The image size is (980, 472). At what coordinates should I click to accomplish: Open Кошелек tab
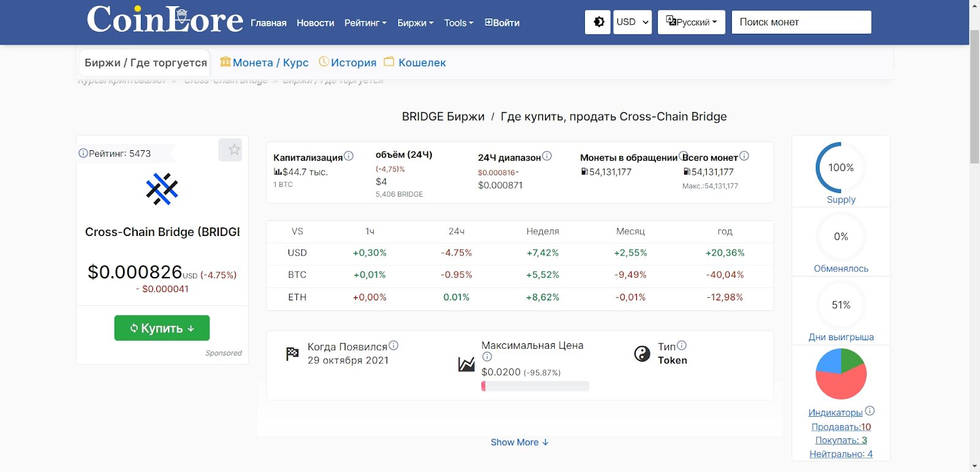(415, 63)
